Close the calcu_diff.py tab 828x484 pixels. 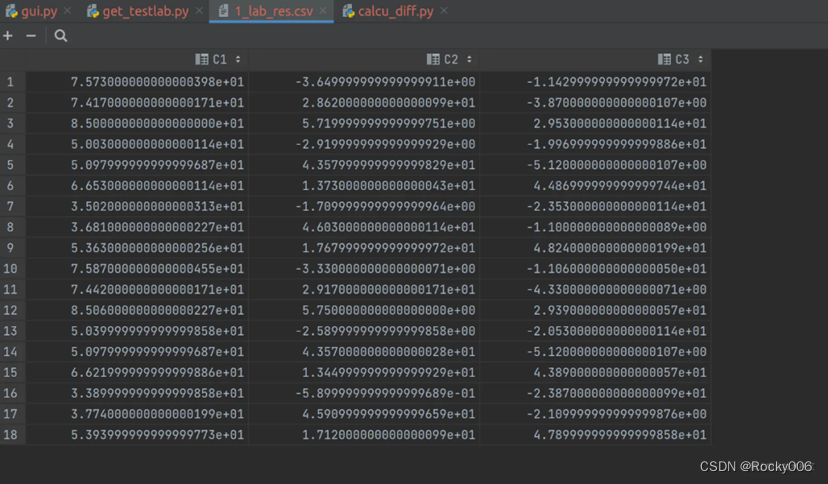[444, 11]
